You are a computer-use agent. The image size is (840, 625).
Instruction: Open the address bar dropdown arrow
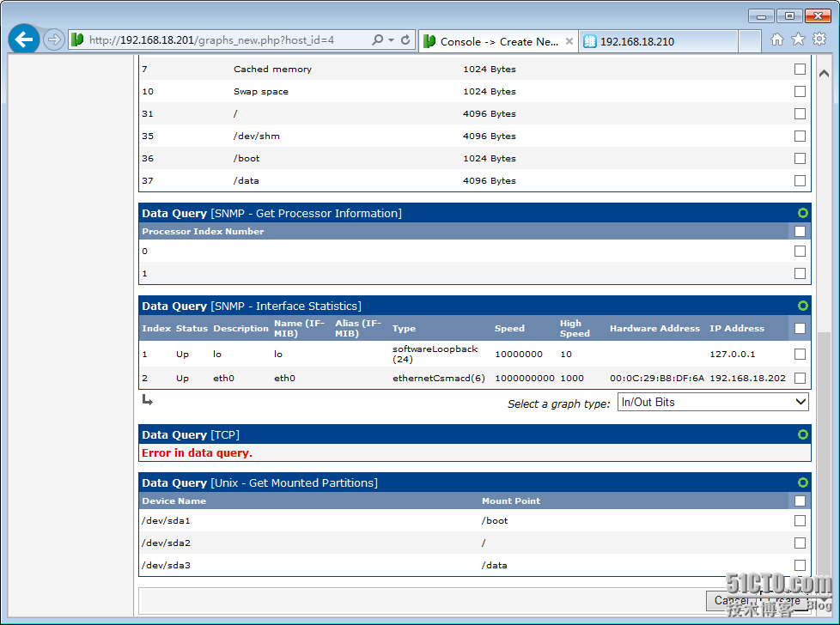[x=391, y=40]
